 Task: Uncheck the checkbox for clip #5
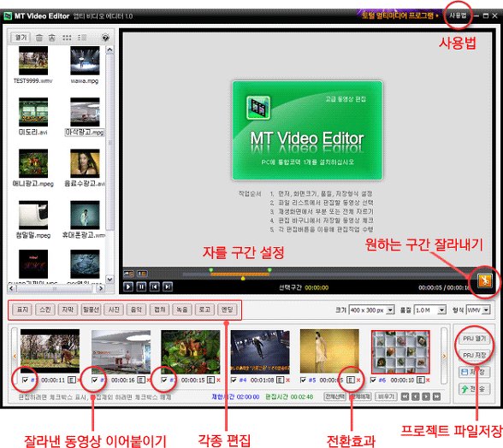click(x=303, y=380)
